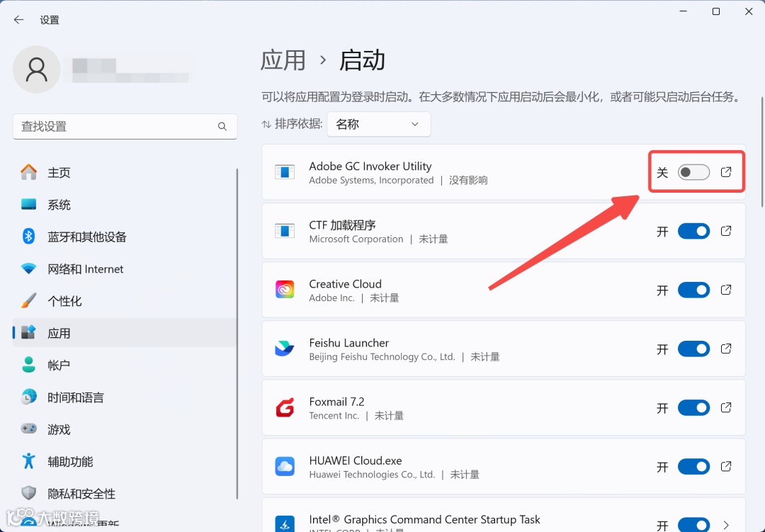
Task: Click the search magnifier icon
Action: [x=222, y=126]
